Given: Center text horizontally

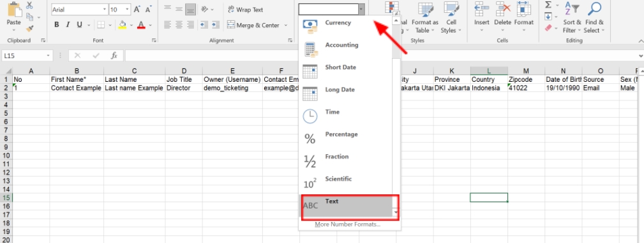Looking at the screenshot, I should (x=179, y=25).
